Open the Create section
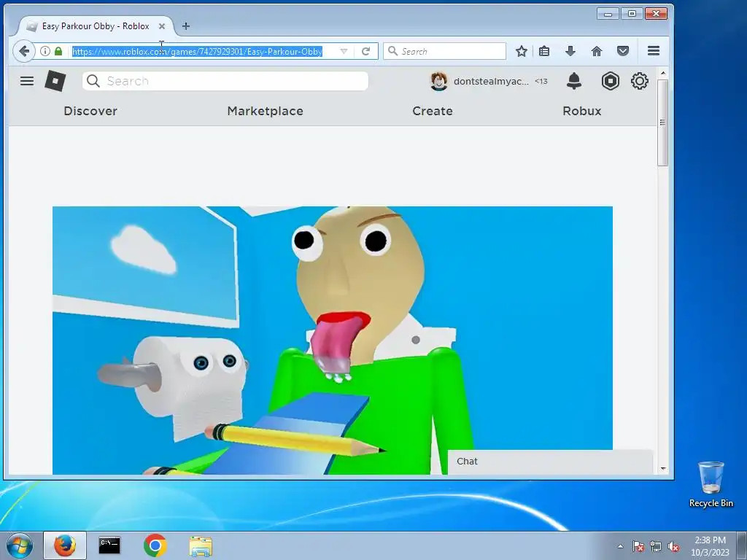This screenshot has width=747, height=560. tap(433, 111)
